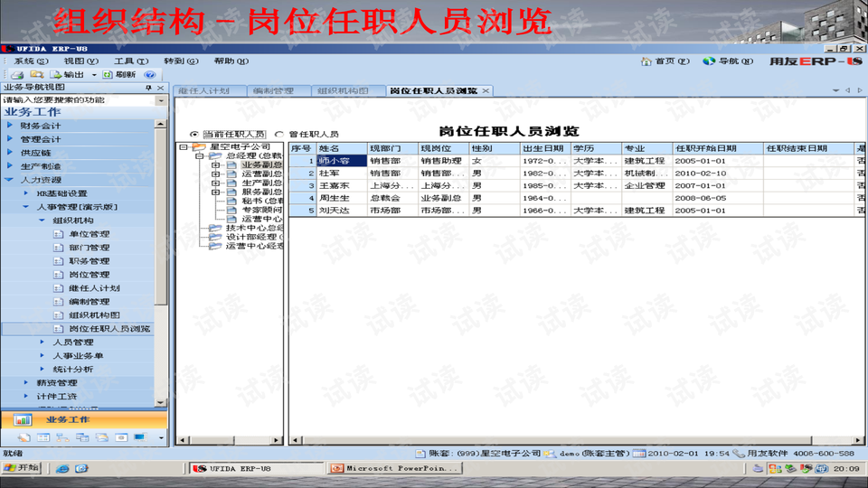This screenshot has width=868, height=488.
Task: Open 编制管理 in the navigation tree
Action: 89,302
